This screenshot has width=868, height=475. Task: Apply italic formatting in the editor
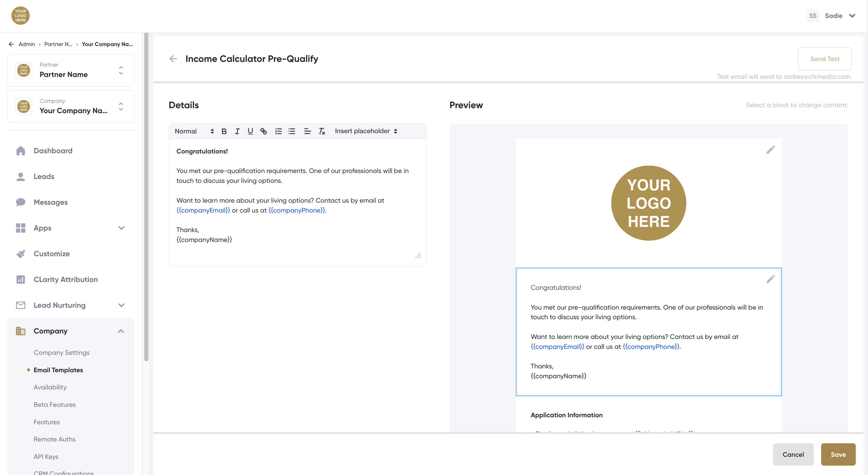click(237, 131)
